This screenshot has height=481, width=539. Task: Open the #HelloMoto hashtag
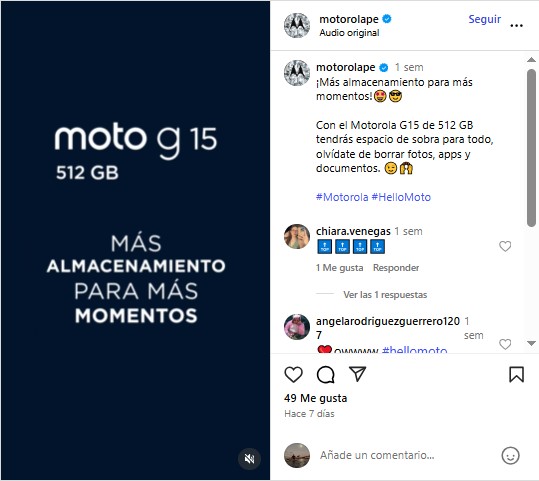coord(401,197)
